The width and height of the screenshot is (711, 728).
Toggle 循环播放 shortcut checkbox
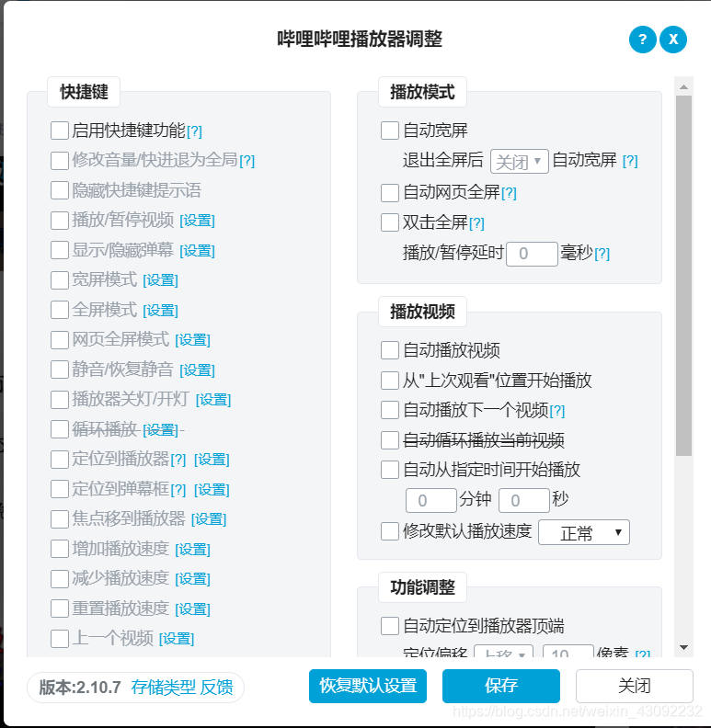[60, 429]
